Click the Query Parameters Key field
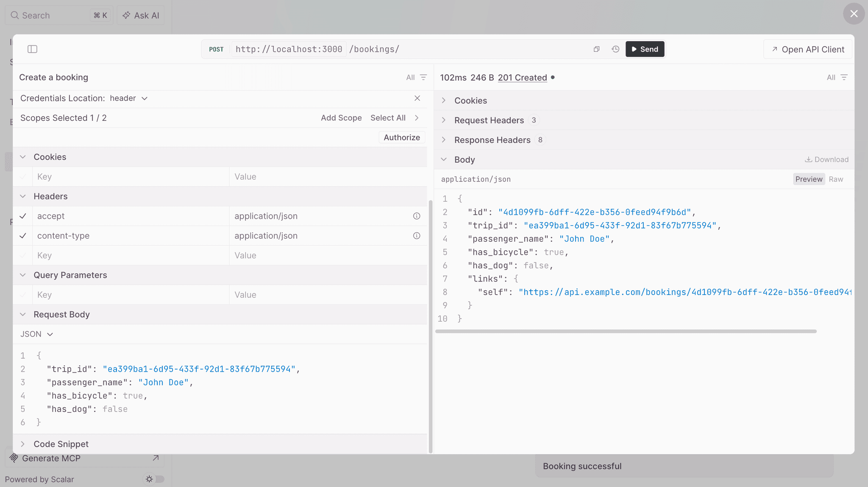 click(x=131, y=295)
